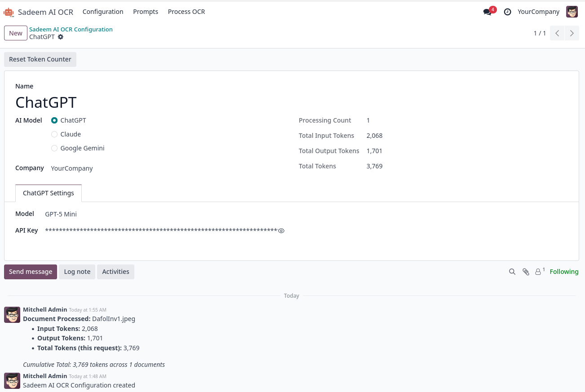Open the Process OCR menu
The height and width of the screenshot is (392, 585).
[x=186, y=12]
